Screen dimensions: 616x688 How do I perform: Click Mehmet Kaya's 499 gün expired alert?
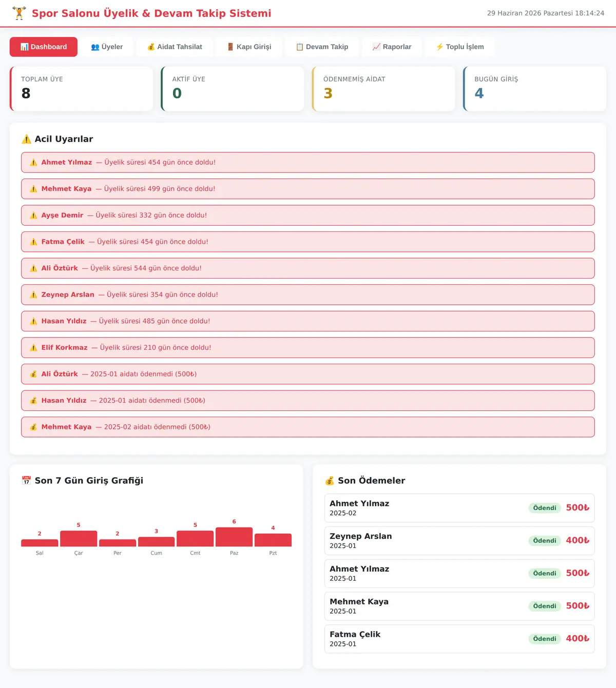click(x=308, y=189)
